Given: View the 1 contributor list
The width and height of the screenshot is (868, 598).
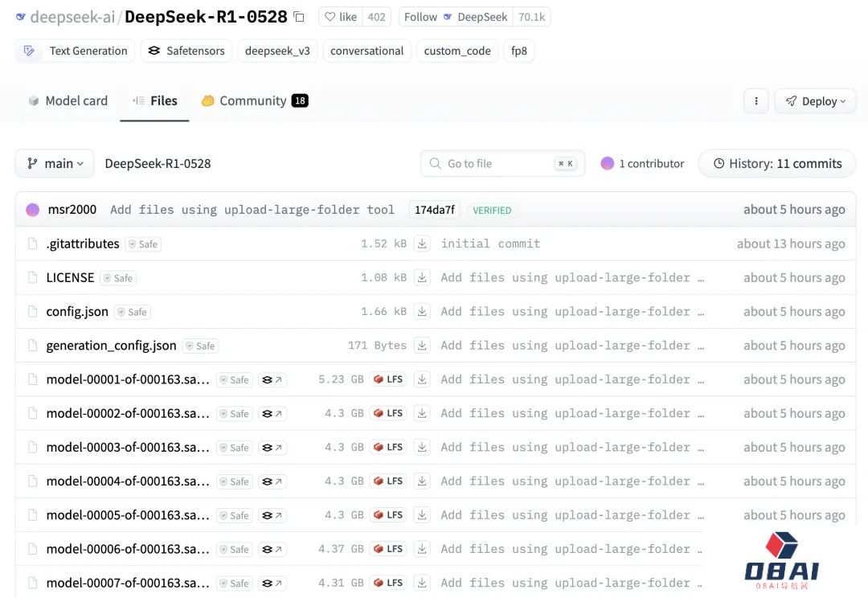Looking at the screenshot, I should [643, 164].
